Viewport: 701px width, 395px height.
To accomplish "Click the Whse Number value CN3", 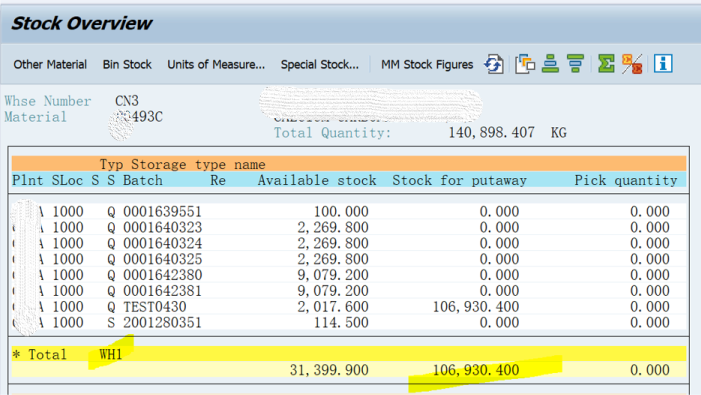I will point(127,101).
